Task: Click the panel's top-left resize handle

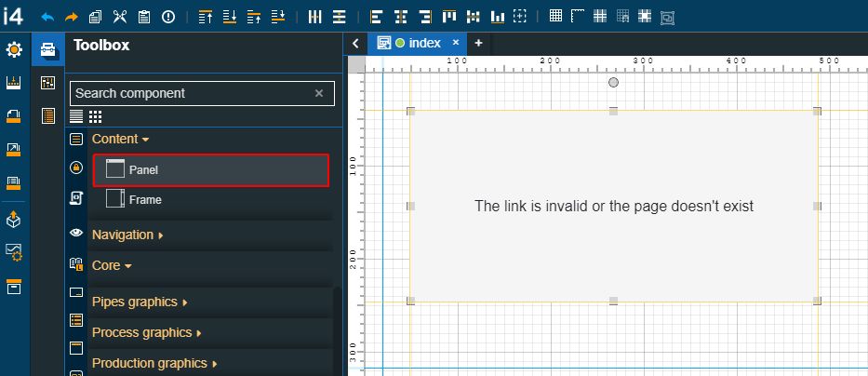Action: (x=411, y=112)
